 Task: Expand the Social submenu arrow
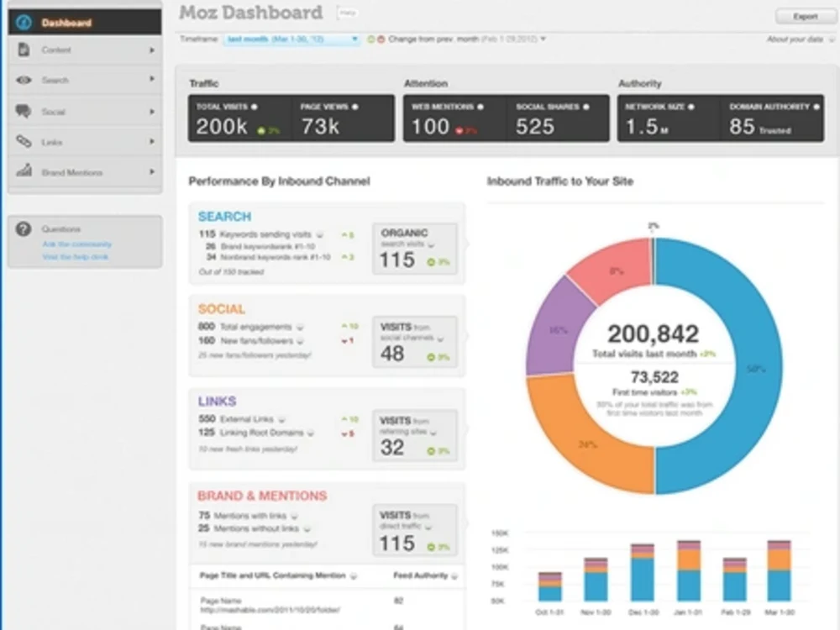point(152,112)
